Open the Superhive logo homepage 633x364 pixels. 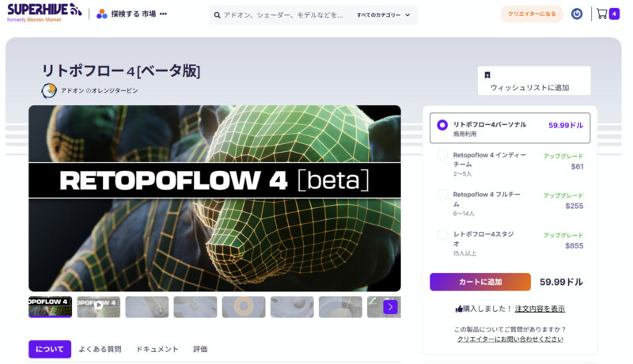44,12
